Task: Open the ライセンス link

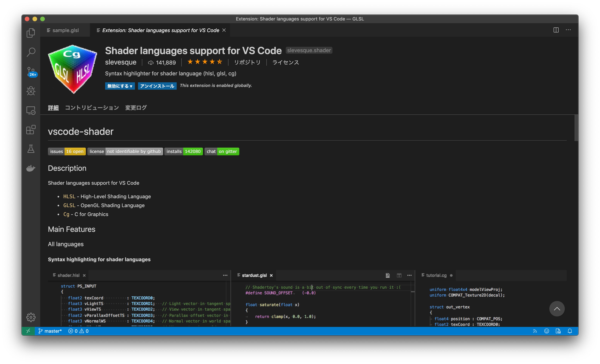Action: point(285,62)
